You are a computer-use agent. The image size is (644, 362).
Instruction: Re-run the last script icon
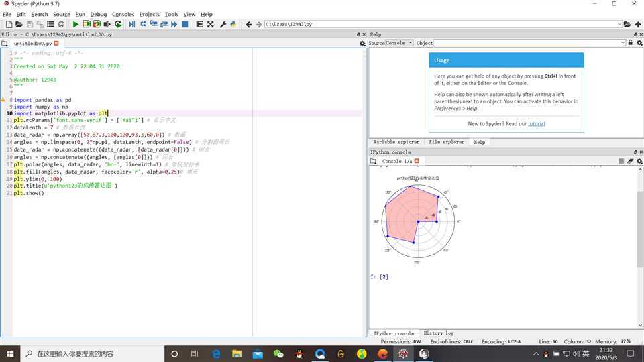pos(118,25)
